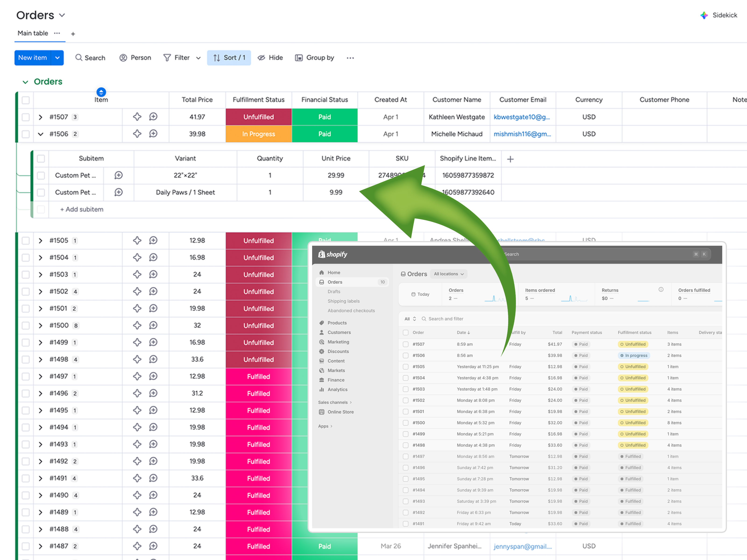The width and height of the screenshot is (747, 560).
Task: Click the Search magnifier in the toolbar
Action: click(79, 58)
